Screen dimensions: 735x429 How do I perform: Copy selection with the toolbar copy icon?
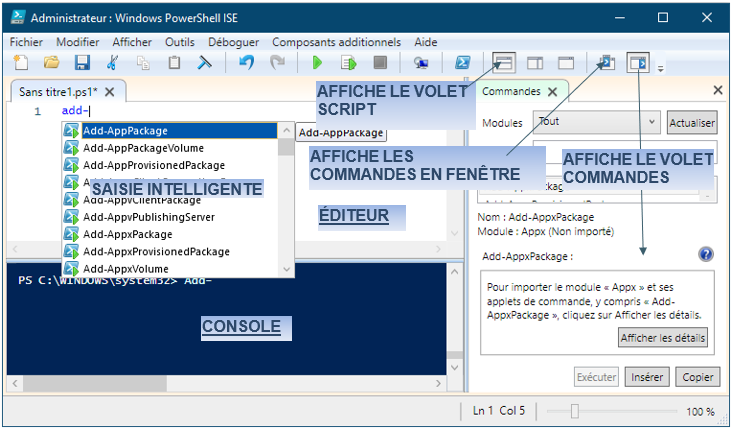[x=143, y=62]
